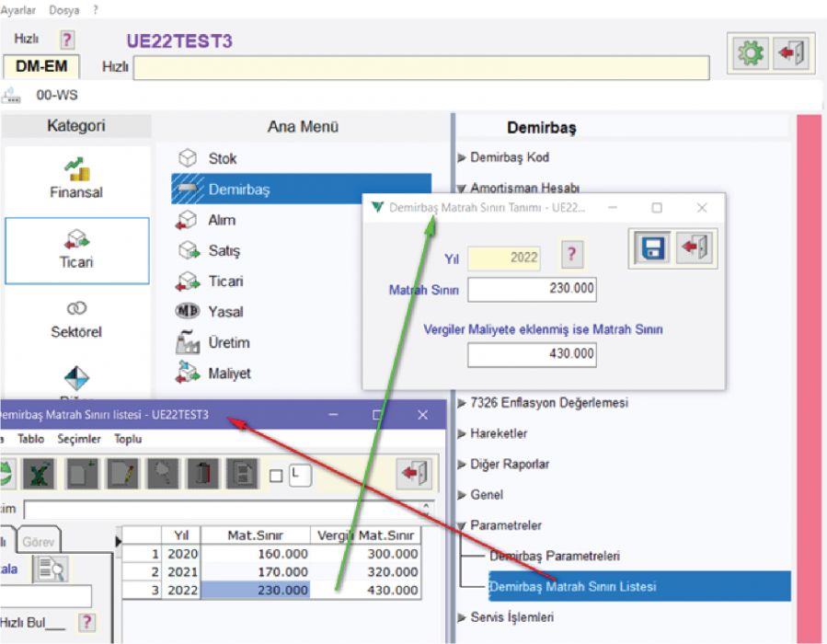Toggle the checkbox next to the L button
The width and height of the screenshot is (827, 644).
pos(276,476)
